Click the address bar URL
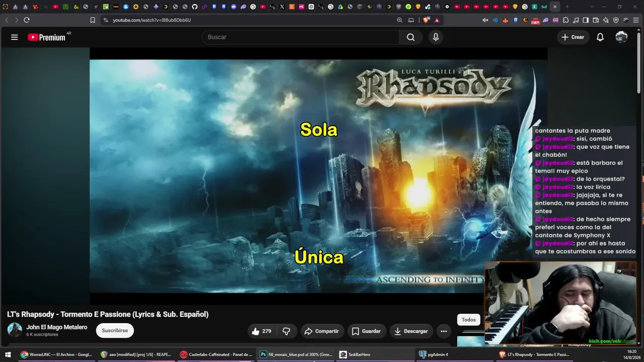The height and width of the screenshot is (362, 644). coord(151,20)
